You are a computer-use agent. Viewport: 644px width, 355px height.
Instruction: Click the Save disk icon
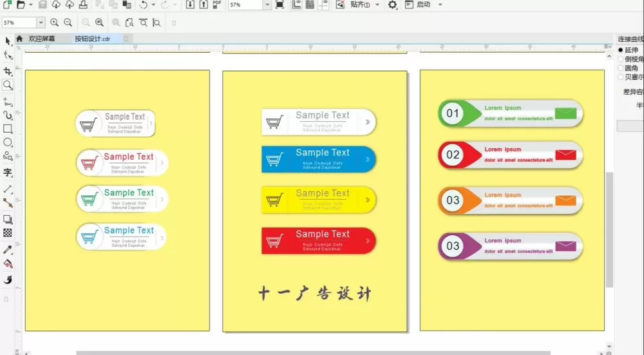[x=43, y=5]
